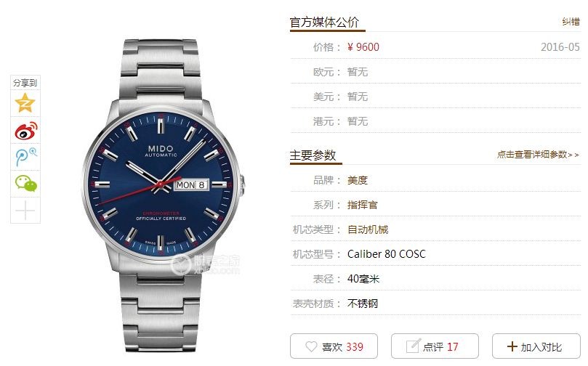Click the heart icon to like

pos(311,346)
